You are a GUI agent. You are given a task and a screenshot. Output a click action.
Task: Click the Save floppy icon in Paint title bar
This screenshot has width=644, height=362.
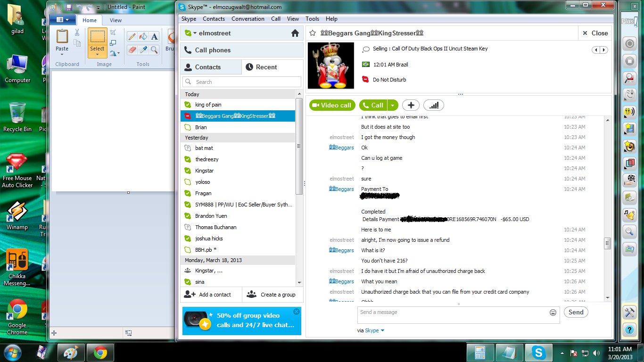click(x=69, y=8)
